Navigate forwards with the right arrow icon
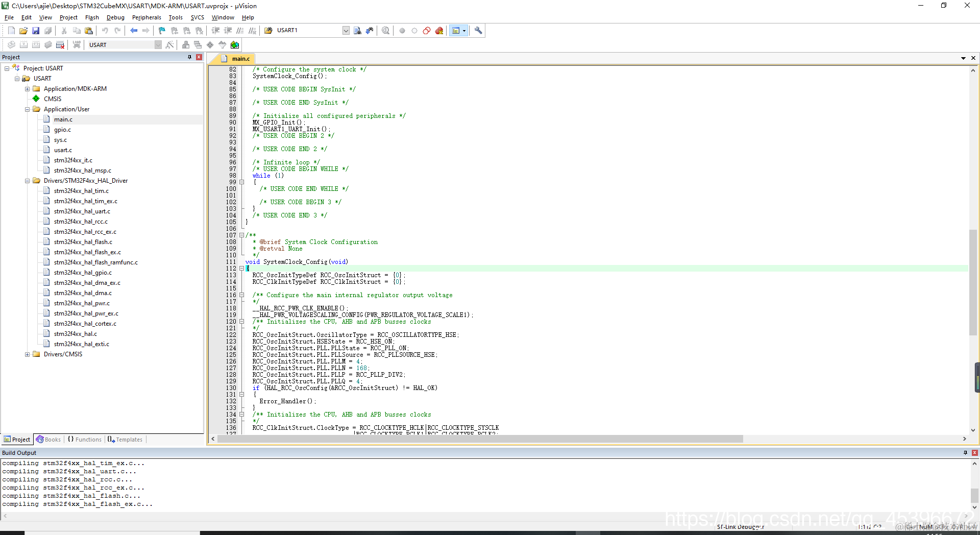 point(146,31)
